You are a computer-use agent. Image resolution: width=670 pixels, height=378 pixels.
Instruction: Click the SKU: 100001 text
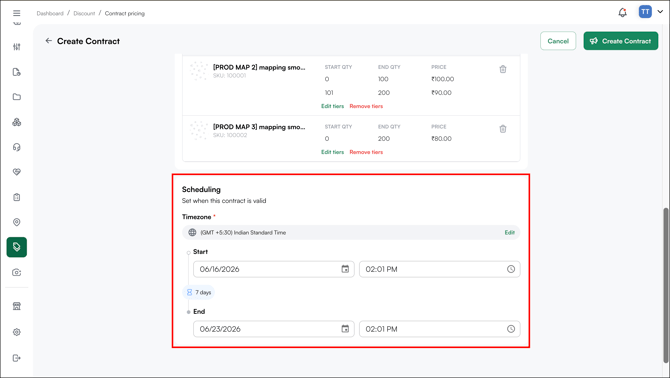click(x=229, y=76)
